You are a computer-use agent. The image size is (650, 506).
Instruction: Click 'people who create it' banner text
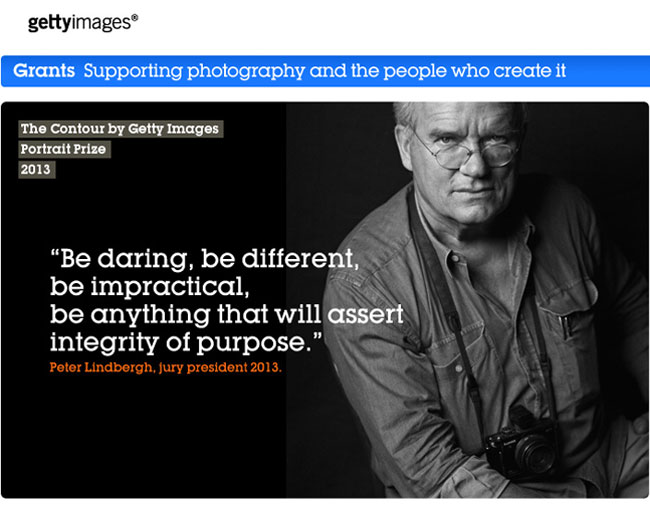coord(475,71)
